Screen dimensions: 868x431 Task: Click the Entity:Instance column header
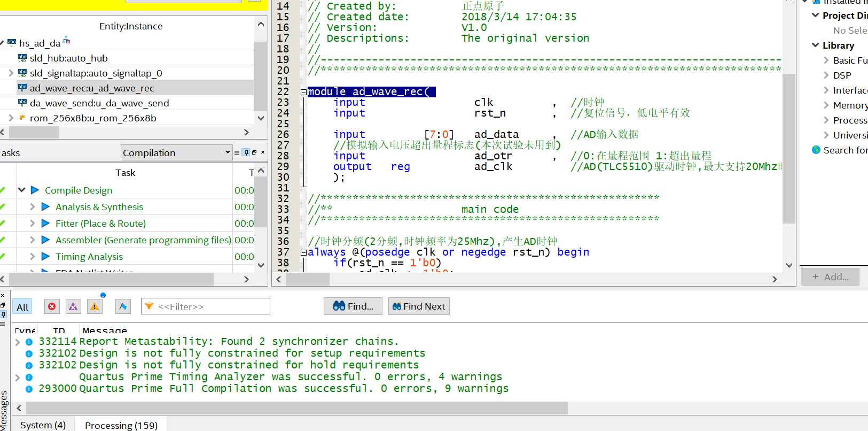coord(131,26)
